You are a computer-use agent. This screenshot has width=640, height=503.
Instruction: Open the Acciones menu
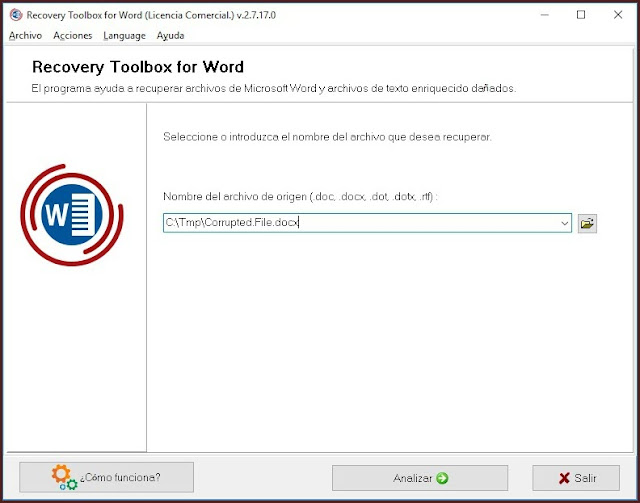click(73, 36)
